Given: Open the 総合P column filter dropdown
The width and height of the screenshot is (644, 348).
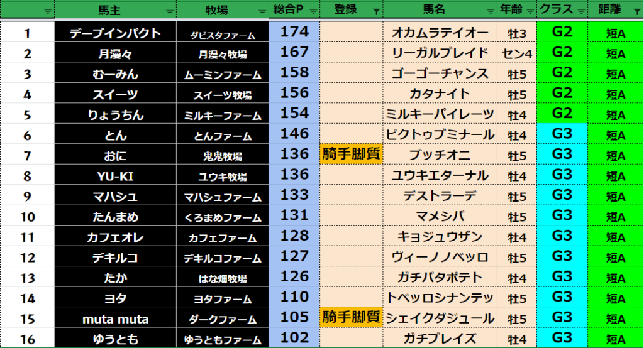Looking at the screenshot, I should [313, 11].
